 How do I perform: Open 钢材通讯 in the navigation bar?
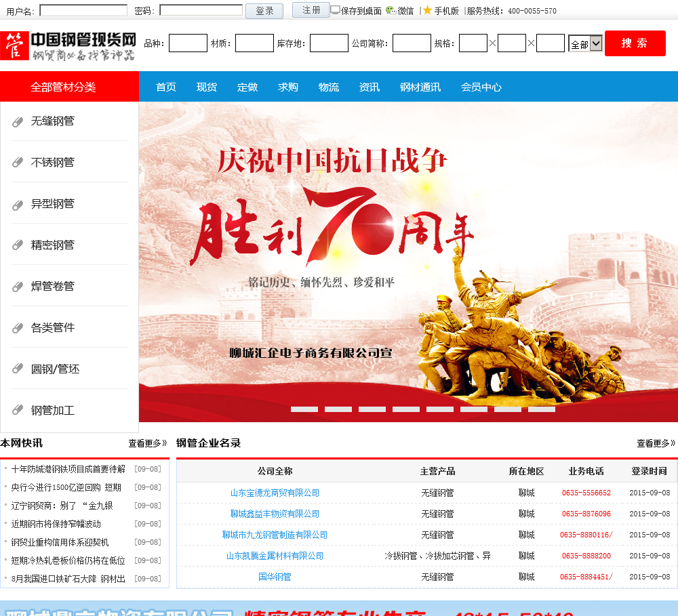coord(420,87)
